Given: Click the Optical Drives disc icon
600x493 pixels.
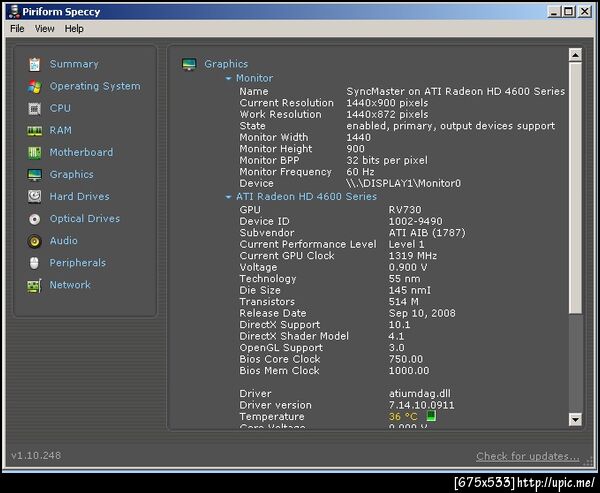Looking at the screenshot, I should point(34,219).
